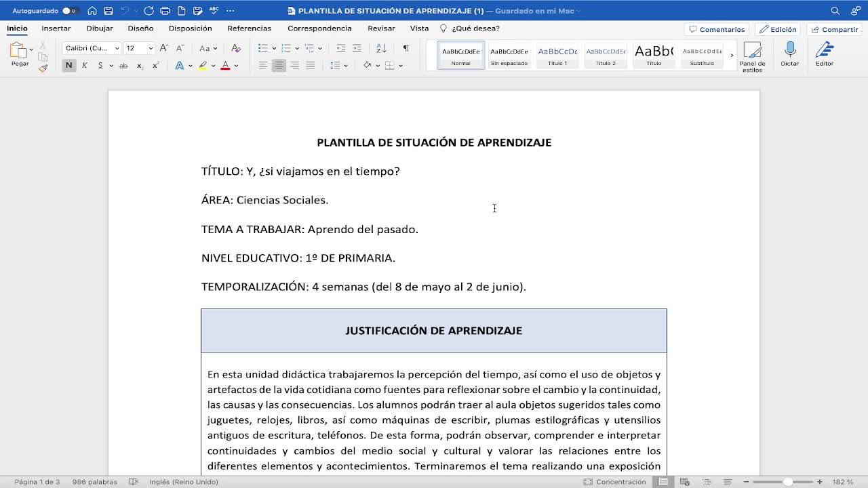Apply the Título 1 style
This screenshot has width=868, height=488.
click(x=557, y=55)
